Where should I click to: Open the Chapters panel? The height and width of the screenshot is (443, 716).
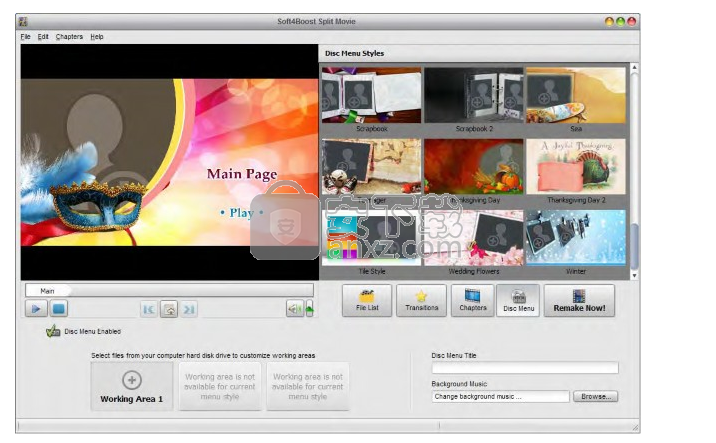[472, 300]
